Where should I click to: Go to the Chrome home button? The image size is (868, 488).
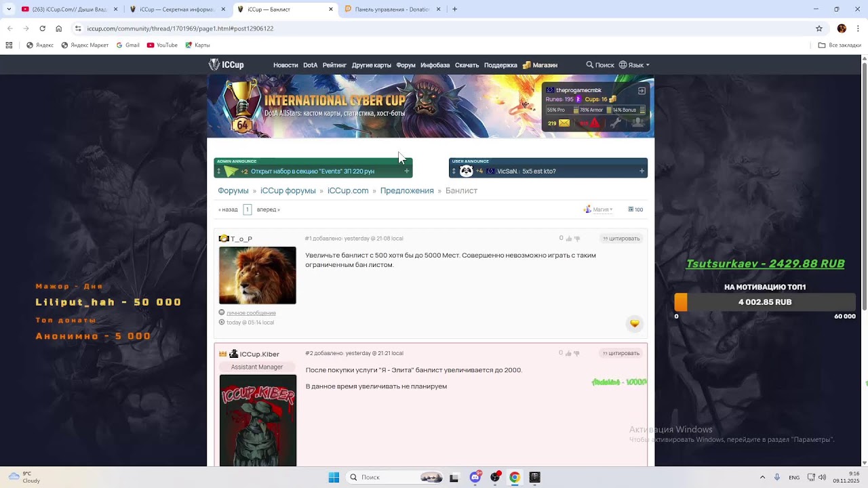58,28
